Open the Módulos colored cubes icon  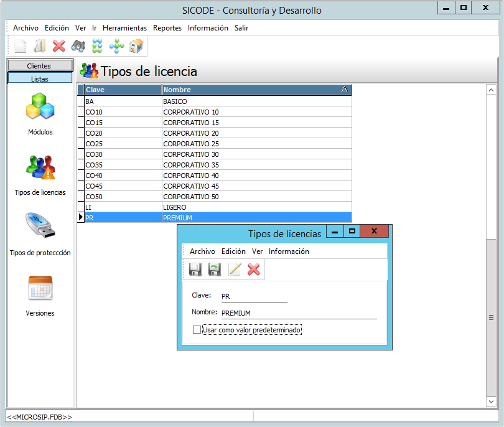pyautogui.click(x=40, y=106)
